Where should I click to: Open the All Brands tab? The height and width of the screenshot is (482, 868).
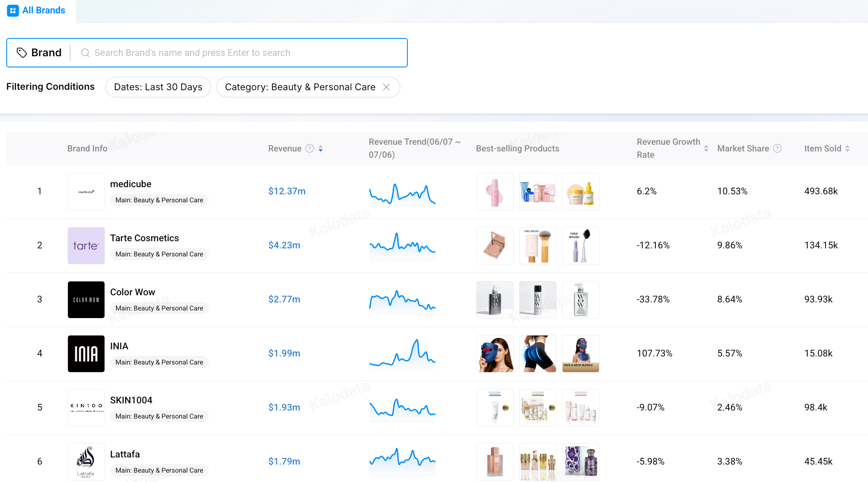click(x=38, y=11)
